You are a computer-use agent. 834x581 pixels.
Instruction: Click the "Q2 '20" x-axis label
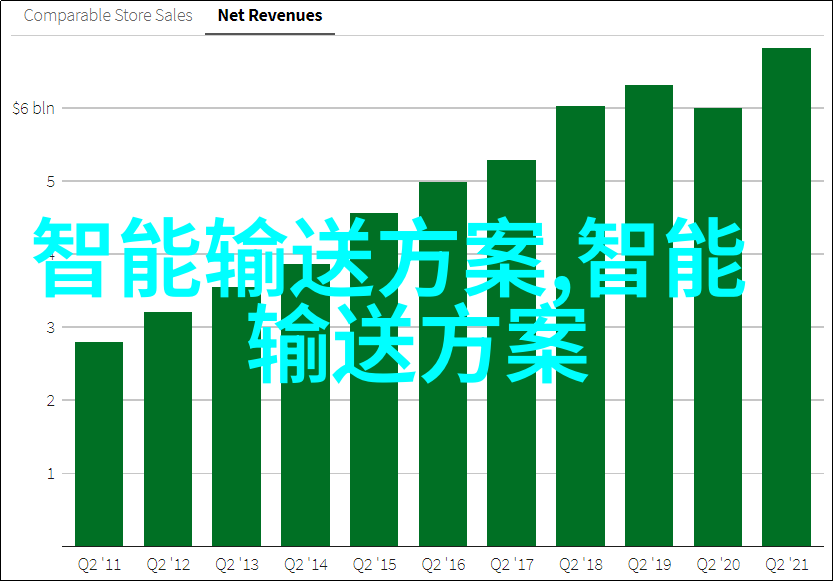point(718,565)
